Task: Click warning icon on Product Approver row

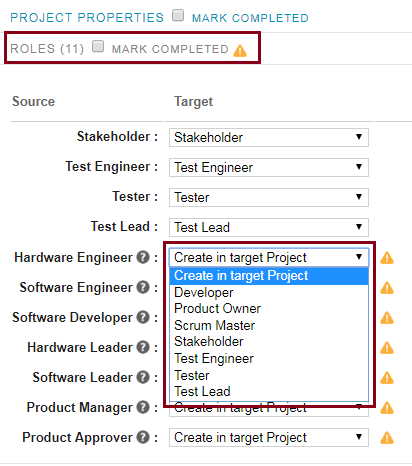Action: coord(387,438)
